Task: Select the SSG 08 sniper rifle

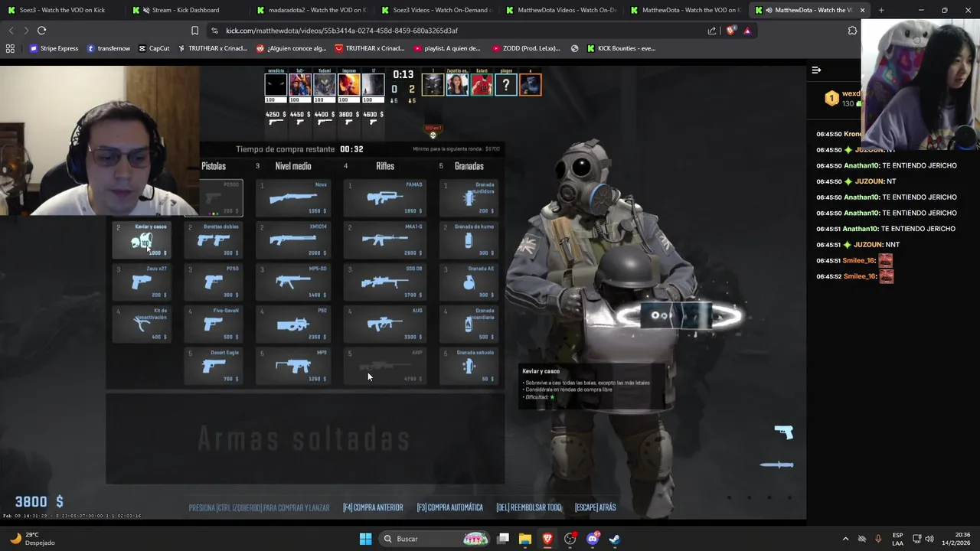Action: (x=385, y=282)
